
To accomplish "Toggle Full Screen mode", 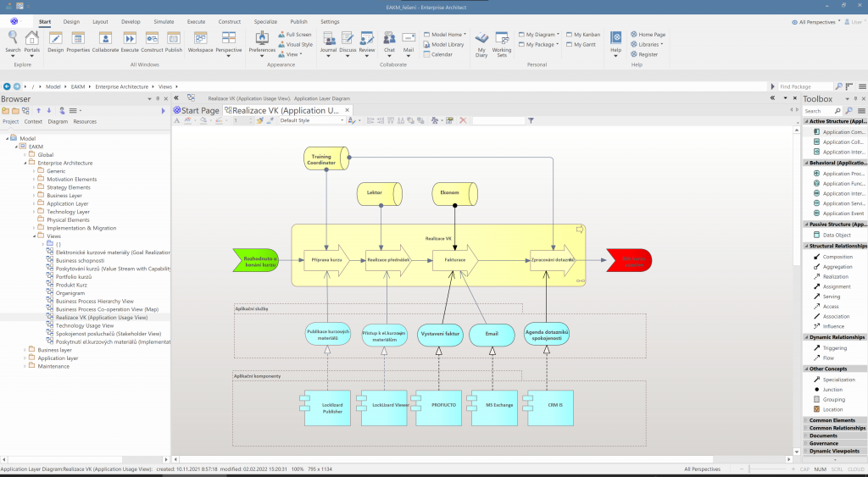I will pyautogui.click(x=294, y=34).
